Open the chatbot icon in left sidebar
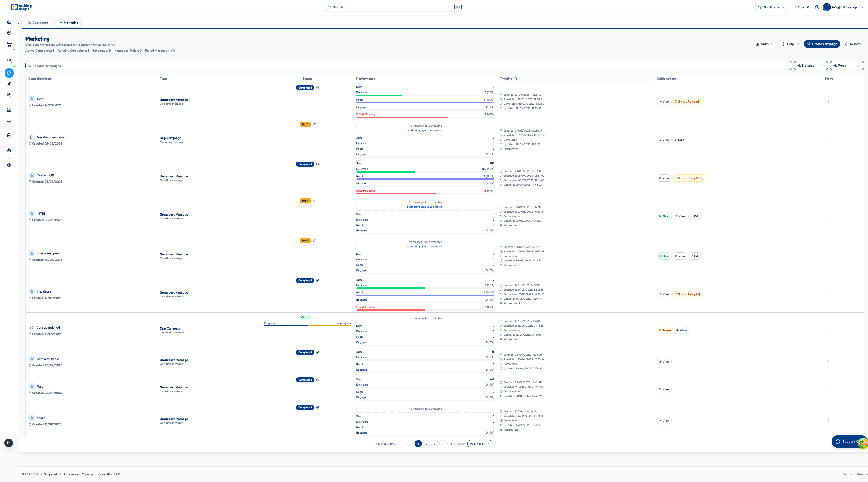Image resolution: width=868 pixels, height=482 pixels. tap(9, 150)
